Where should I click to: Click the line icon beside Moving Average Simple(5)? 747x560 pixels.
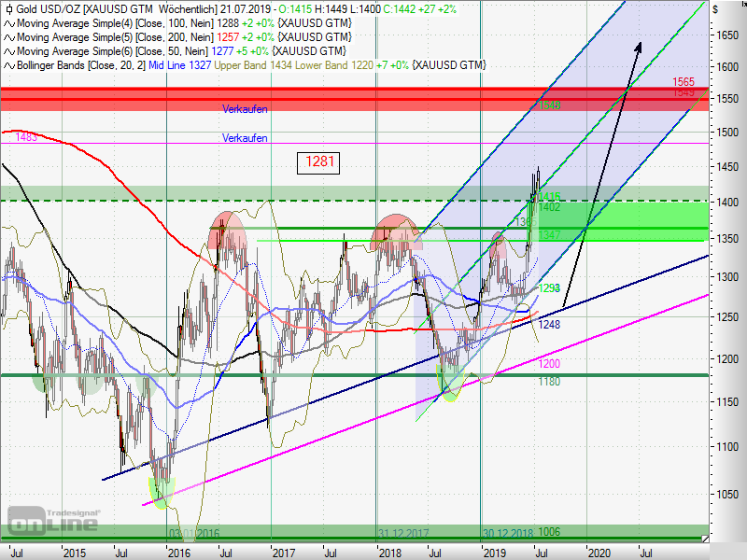tap(9, 37)
